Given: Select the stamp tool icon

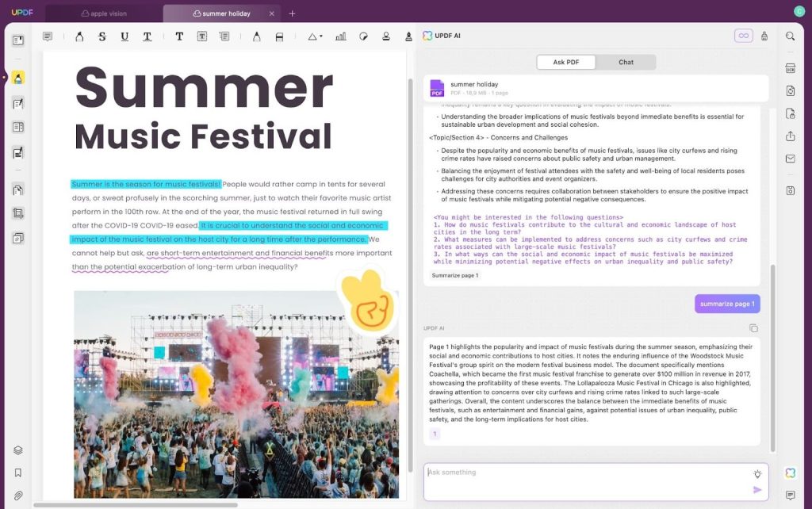Looking at the screenshot, I should point(386,36).
